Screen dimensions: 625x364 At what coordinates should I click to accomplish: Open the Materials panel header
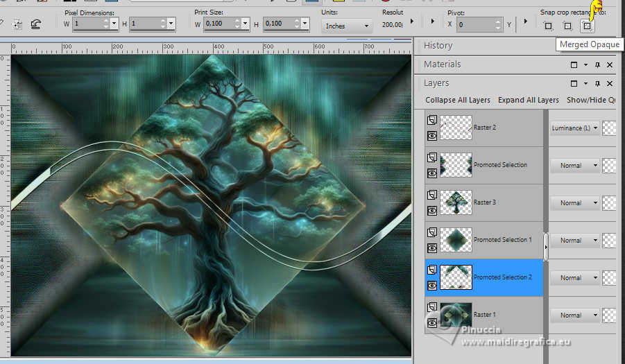click(x=442, y=64)
